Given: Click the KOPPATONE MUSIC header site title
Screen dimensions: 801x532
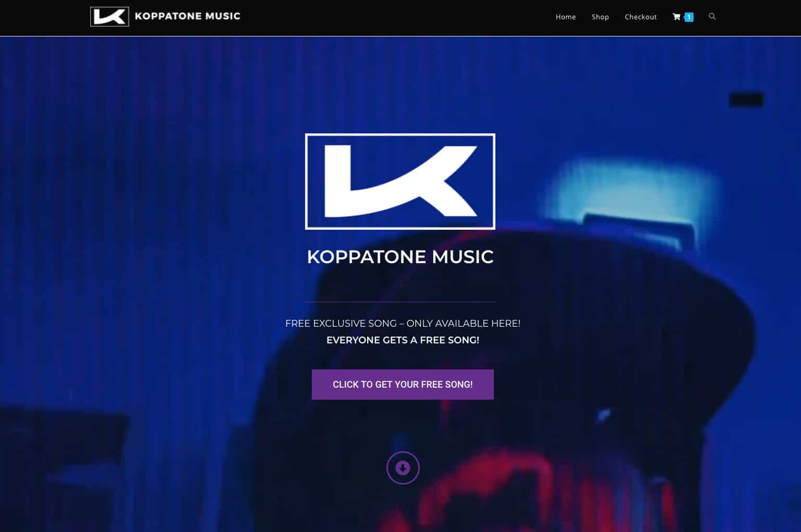Looking at the screenshot, I should point(187,16).
